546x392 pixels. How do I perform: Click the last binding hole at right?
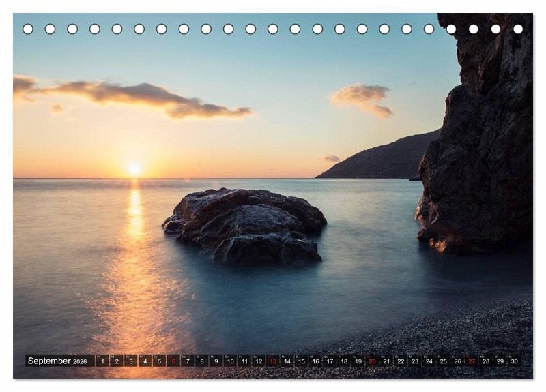click(x=518, y=29)
